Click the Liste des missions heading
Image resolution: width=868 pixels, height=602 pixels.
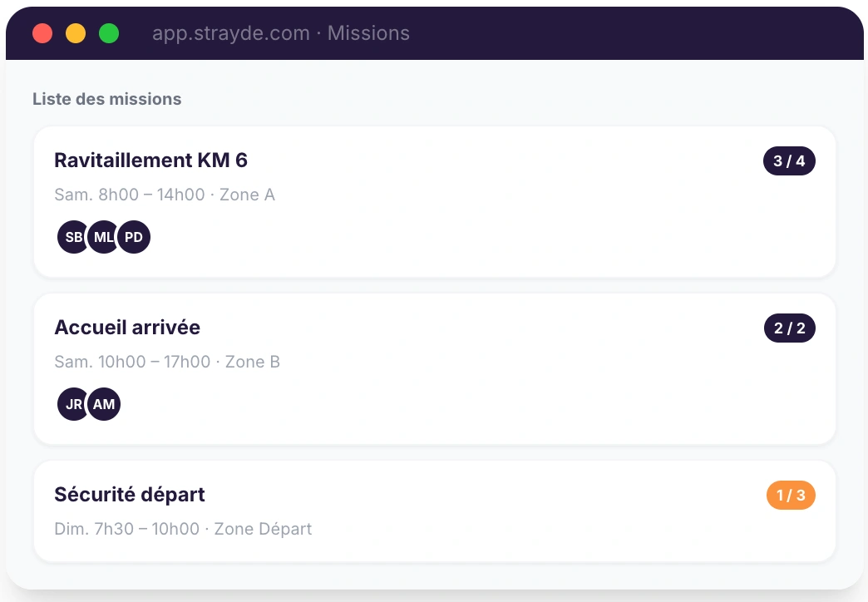click(x=106, y=99)
